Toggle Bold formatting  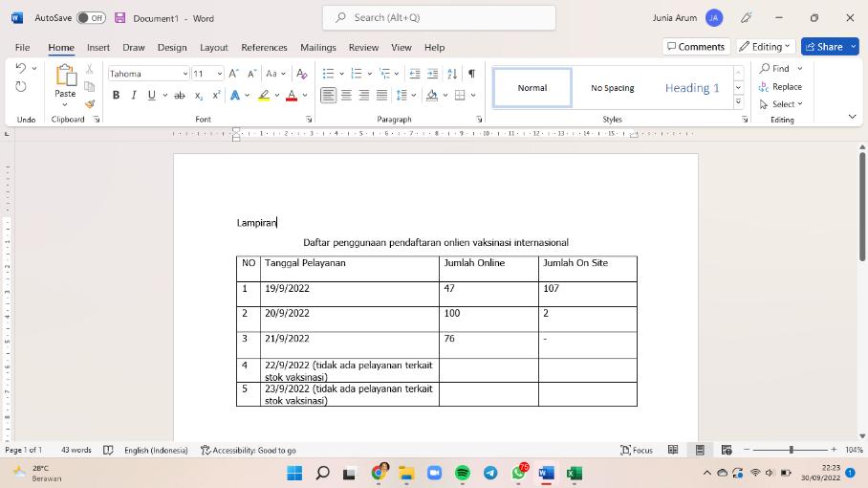point(116,96)
